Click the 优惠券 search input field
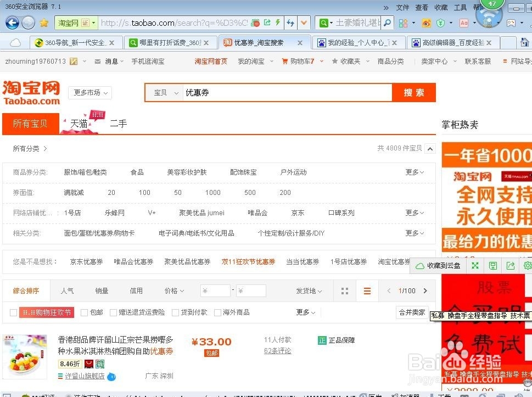This screenshot has width=532, height=397. click(x=287, y=93)
